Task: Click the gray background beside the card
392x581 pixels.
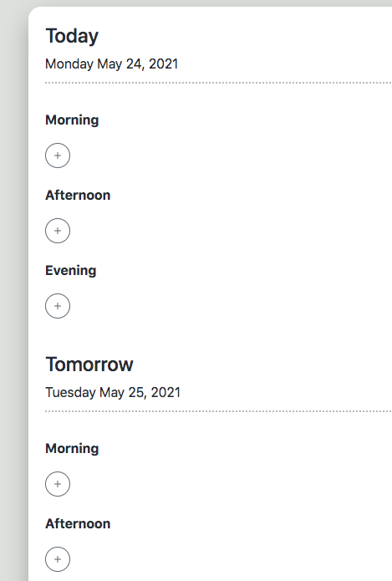Action: pyautogui.click(x=13, y=297)
